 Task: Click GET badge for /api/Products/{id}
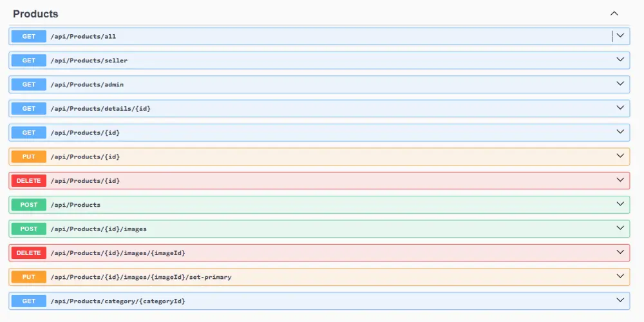(x=29, y=133)
